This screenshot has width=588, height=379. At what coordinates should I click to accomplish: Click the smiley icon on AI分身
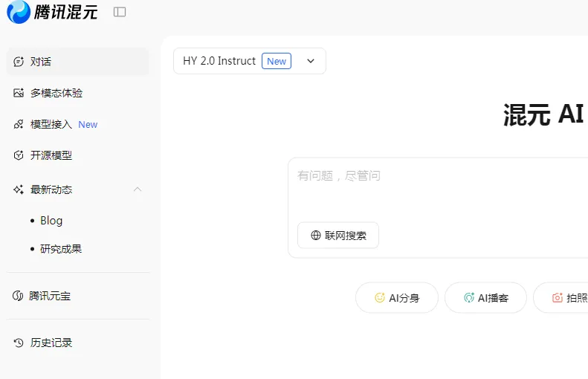[380, 298]
